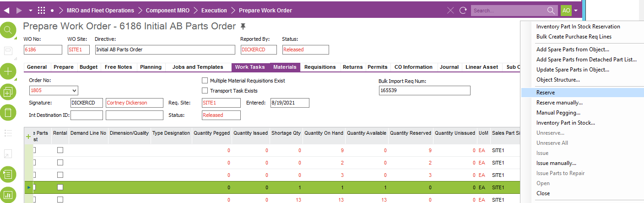Click the Entered date field 8/19/2021
Screen dimensions: 644x203
290,103
